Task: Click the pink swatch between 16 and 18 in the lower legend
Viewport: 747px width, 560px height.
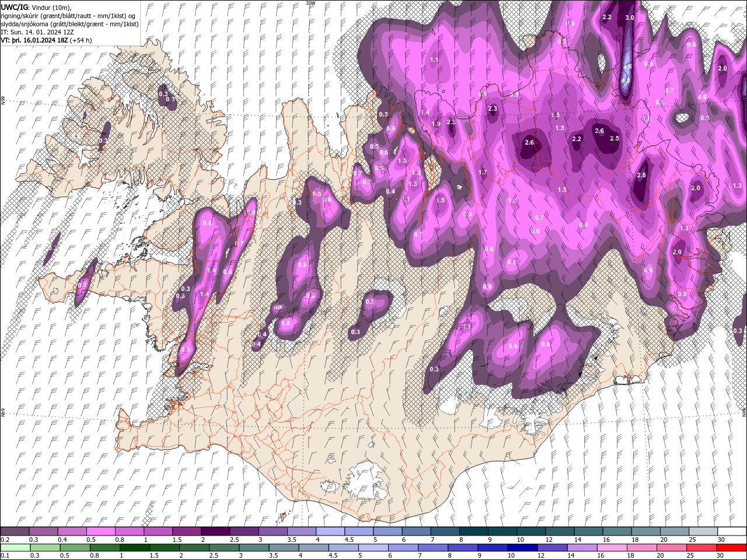Action: coord(611,548)
